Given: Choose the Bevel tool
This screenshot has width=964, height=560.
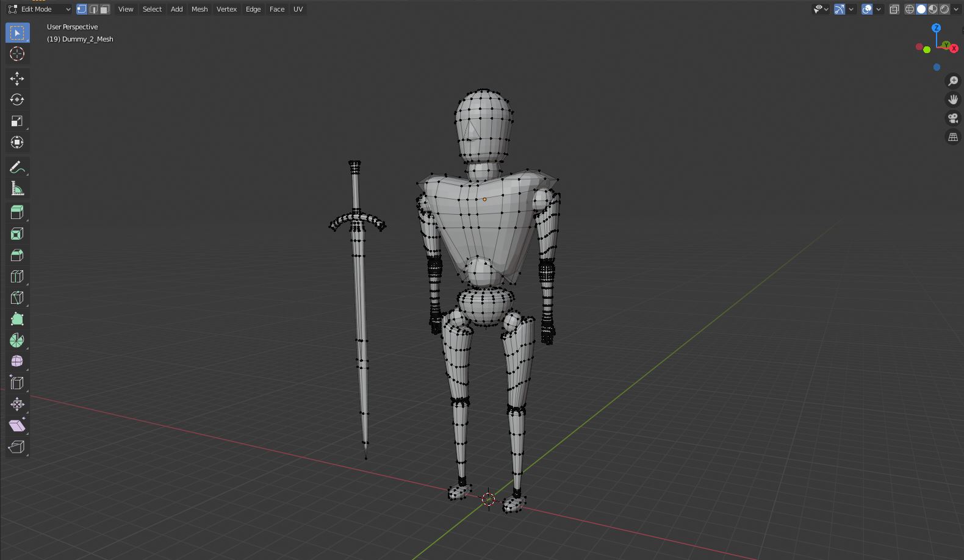Looking at the screenshot, I should pos(17,255).
